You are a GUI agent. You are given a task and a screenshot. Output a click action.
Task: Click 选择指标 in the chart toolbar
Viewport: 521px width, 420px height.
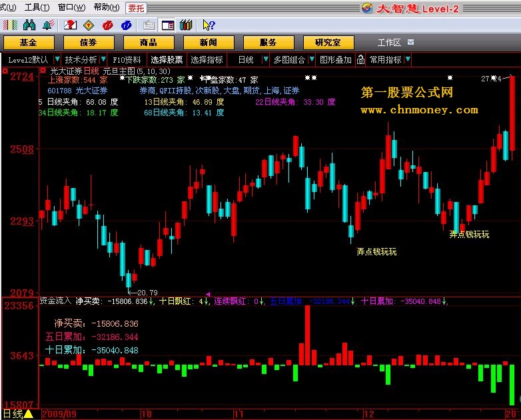[x=207, y=60]
